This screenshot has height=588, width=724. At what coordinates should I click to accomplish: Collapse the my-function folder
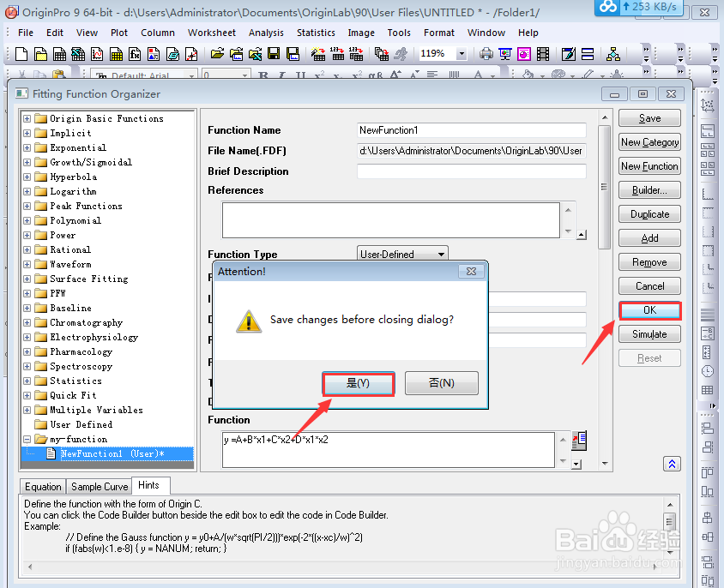(x=27, y=439)
